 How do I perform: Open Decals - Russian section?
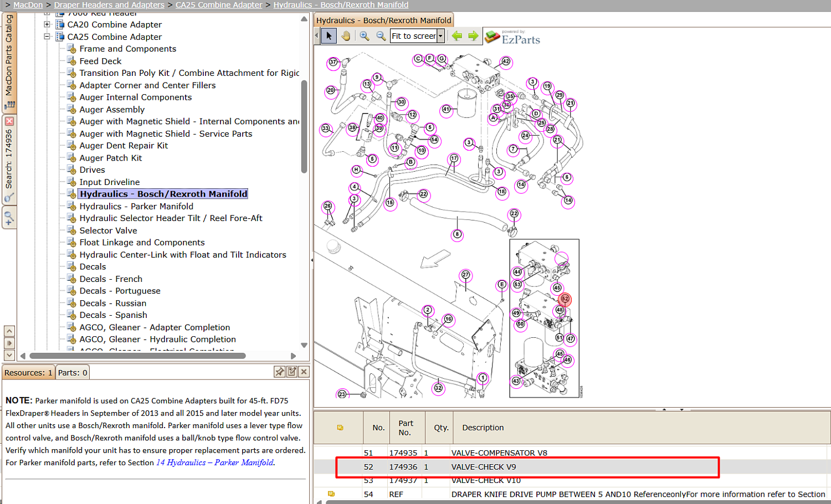click(113, 304)
